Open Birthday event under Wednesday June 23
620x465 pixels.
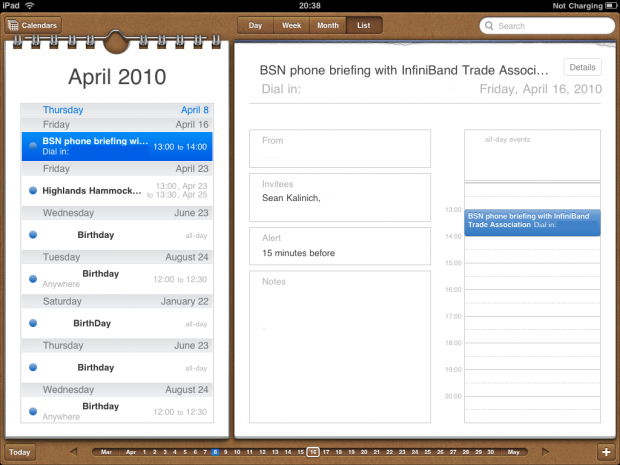117,235
